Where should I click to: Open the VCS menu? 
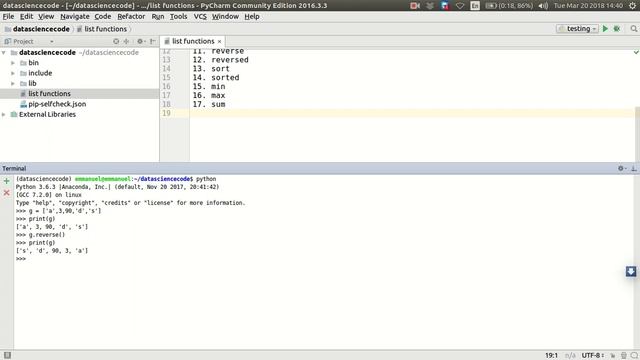click(200, 16)
